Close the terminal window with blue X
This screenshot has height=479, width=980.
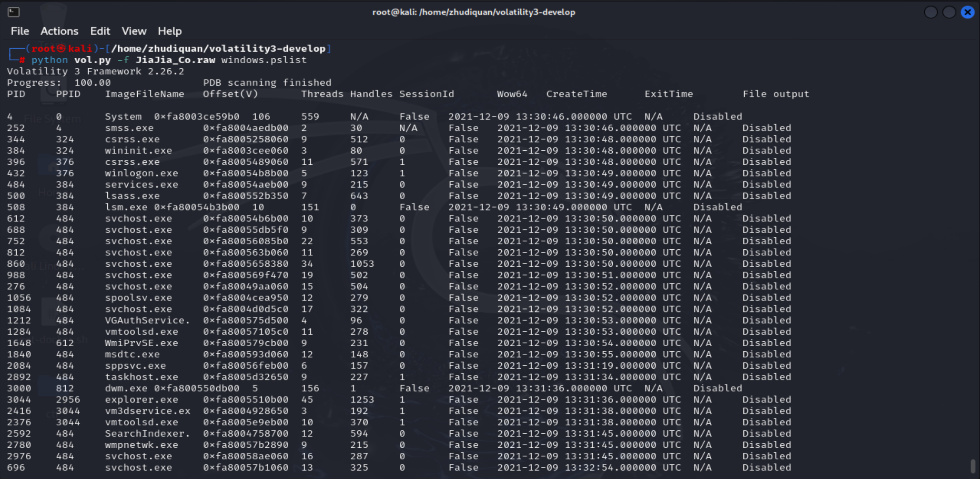point(968,12)
